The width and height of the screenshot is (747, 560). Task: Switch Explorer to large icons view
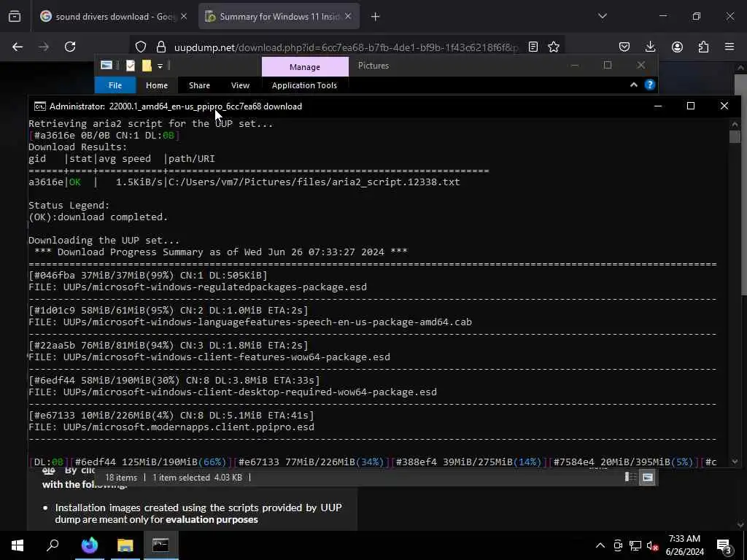click(648, 477)
